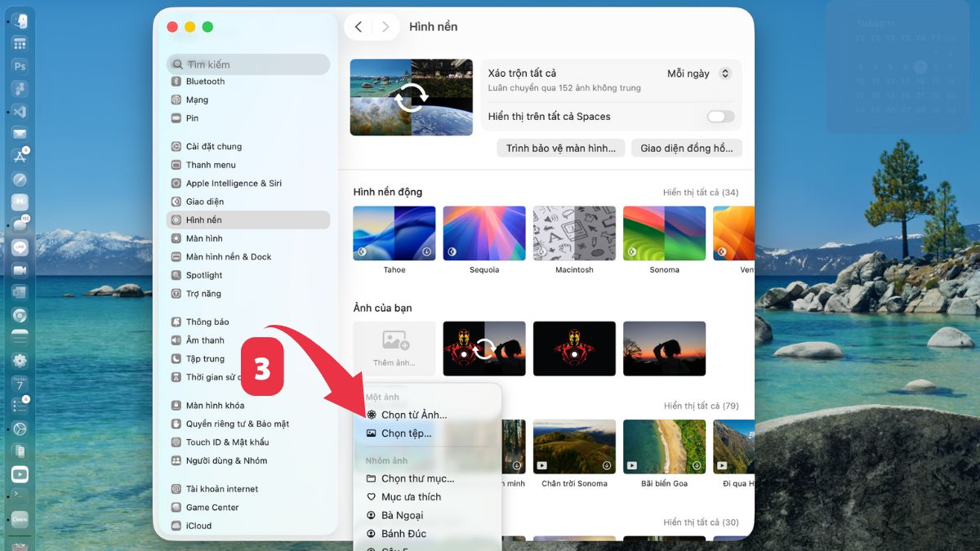Click the forward chevron next to back arrow

pos(385,26)
